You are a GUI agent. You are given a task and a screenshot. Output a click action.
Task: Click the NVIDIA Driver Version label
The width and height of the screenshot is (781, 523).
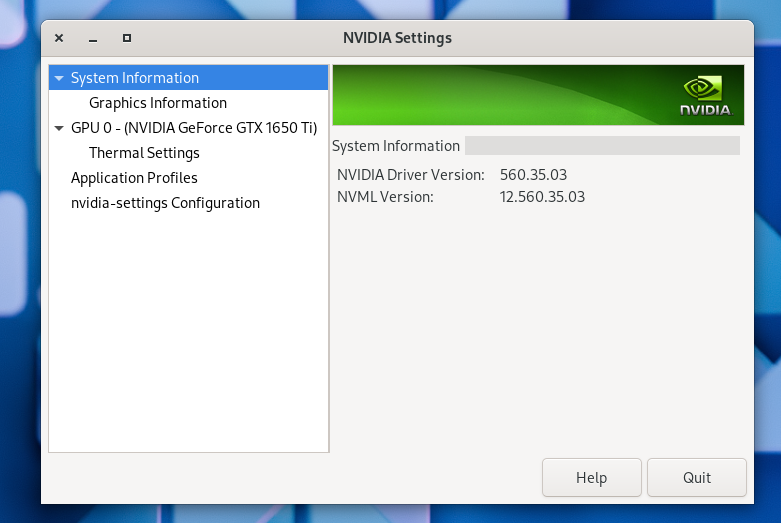point(410,175)
